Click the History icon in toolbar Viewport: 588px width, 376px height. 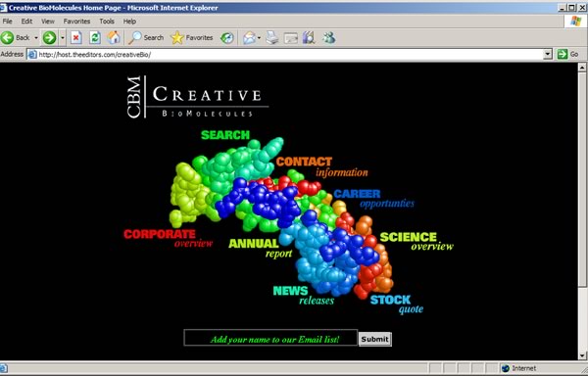click(x=227, y=37)
